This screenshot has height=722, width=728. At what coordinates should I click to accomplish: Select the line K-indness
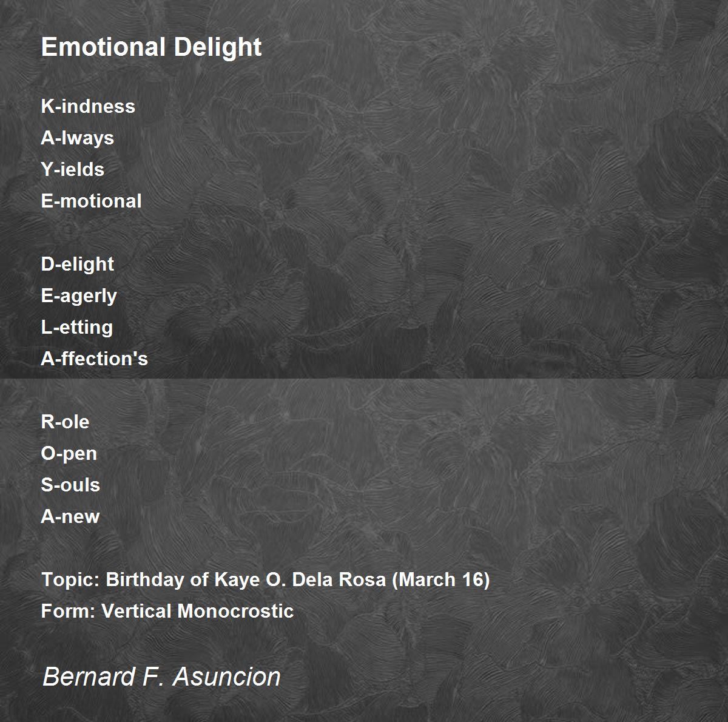click(x=88, y=106)
